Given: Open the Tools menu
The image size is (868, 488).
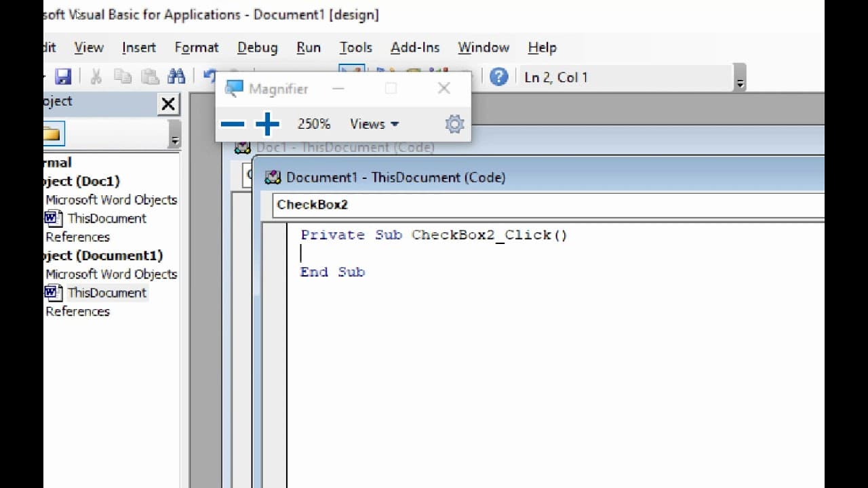Looking at the screenshot, I should [x=356, y=47].
